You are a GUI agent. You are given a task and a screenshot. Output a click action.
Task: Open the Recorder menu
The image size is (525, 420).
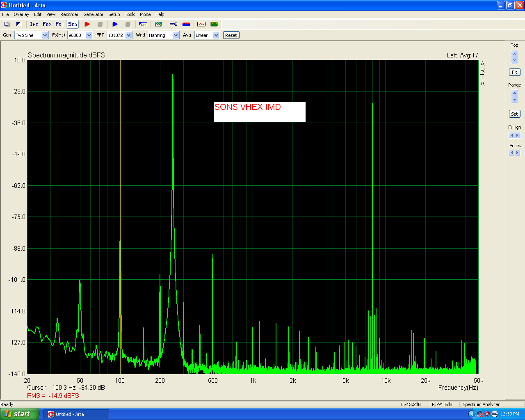(x=69, y=14)
